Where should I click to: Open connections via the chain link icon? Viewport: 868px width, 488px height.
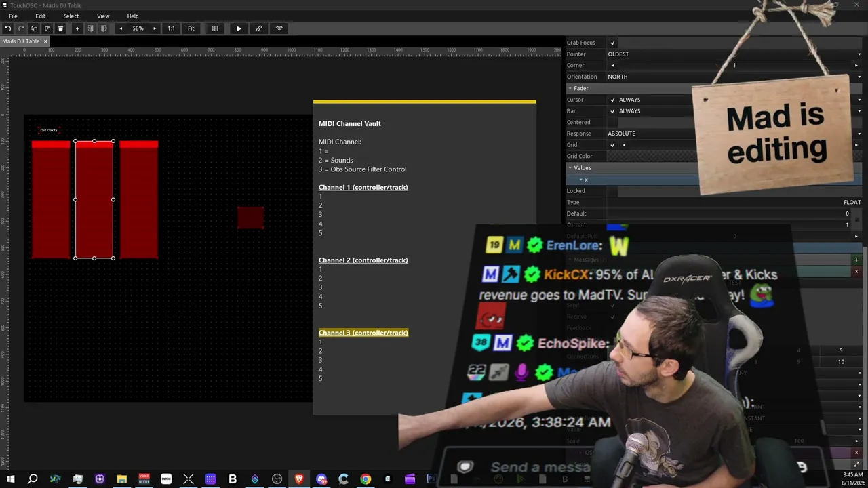[258, 28]
